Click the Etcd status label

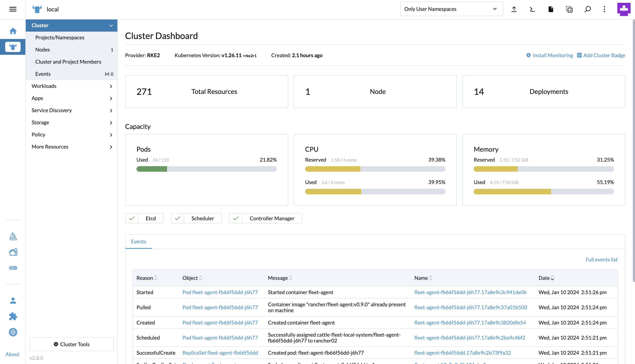[x=151, y=218]
